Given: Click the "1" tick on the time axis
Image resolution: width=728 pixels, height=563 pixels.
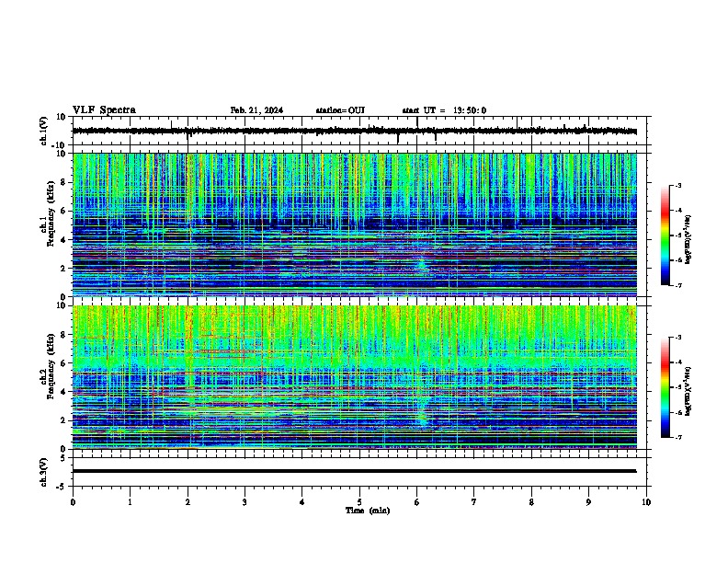Looking at the screenshot, I should [130, 502].
